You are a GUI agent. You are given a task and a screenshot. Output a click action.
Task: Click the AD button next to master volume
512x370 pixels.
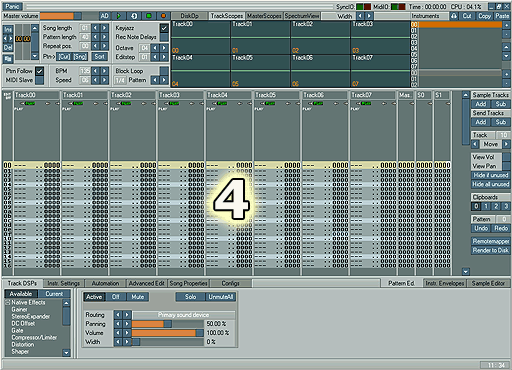[104, 16]
